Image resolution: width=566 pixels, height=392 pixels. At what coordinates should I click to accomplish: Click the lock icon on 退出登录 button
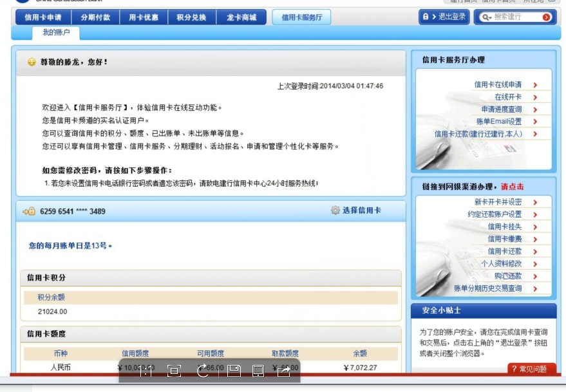[426, 17]
